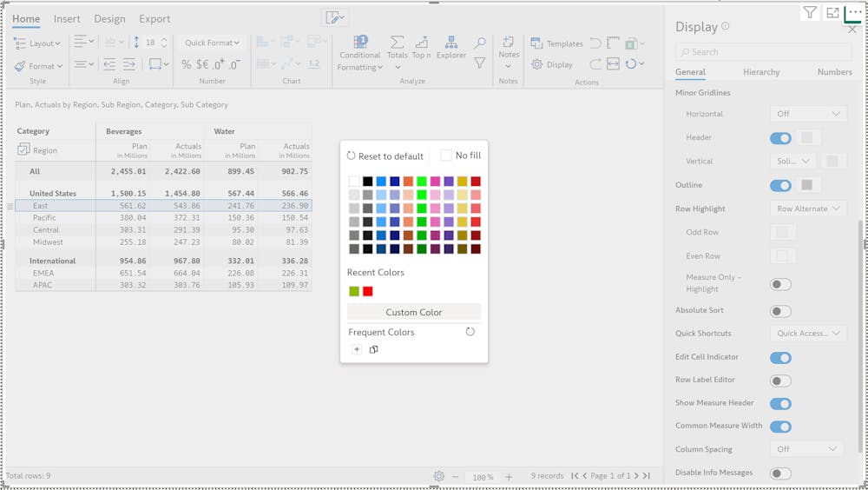This screenshot has height=490, width=868.
Task: Open Column Spacing dropdown
Action: [806, 449]
